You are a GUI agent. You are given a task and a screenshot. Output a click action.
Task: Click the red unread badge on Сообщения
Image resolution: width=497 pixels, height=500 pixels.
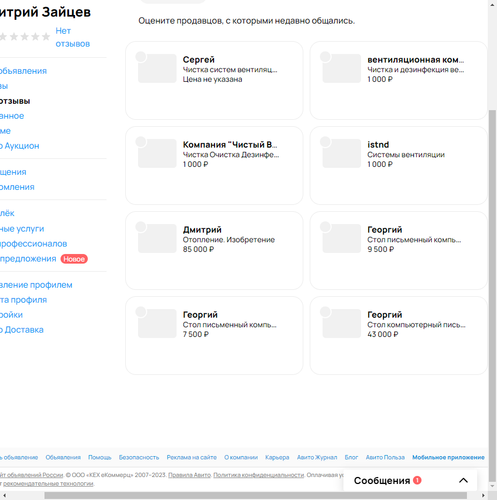click(417, 480)
